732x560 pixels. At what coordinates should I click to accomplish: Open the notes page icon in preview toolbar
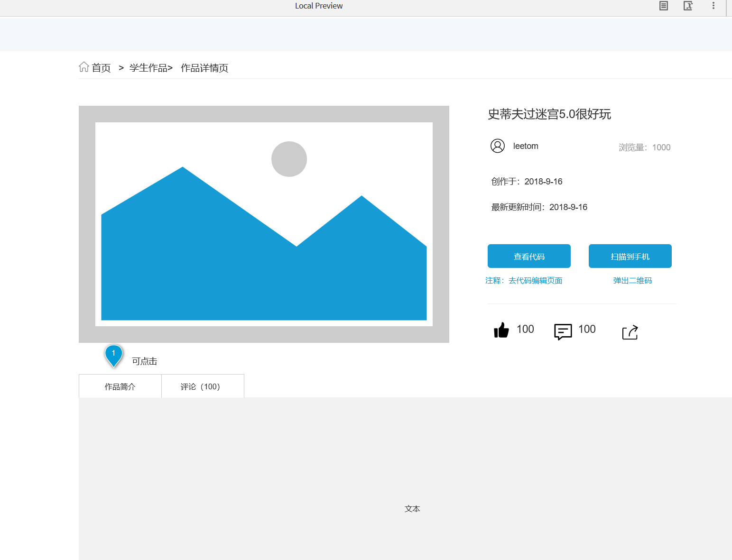click(x=664, y=6)
